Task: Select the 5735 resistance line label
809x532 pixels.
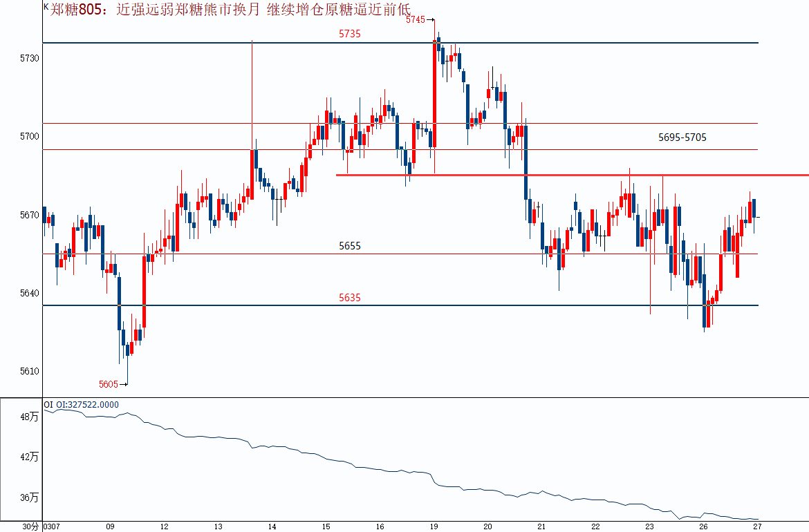Action: [x=350, y=33]
